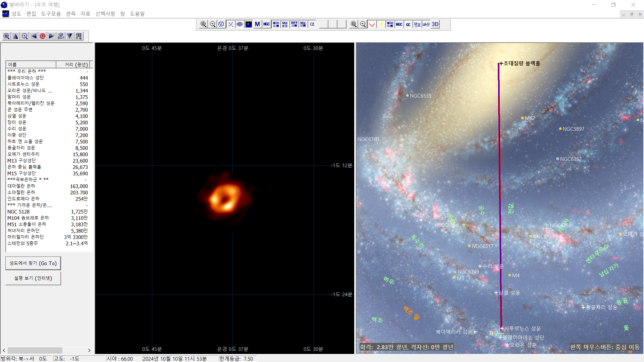Click the left panel zoom-in magnifier
This screenshot has height=362, width=644.
coord(6,36)
